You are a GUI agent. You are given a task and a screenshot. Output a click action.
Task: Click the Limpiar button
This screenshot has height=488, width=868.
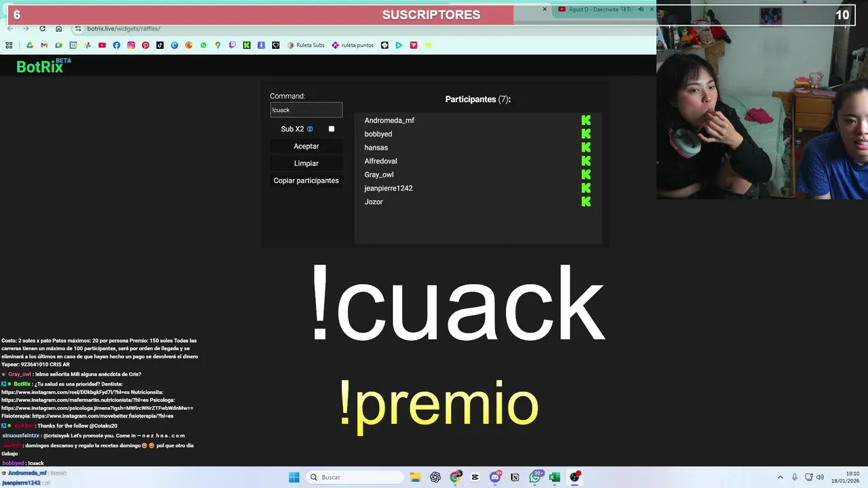pyautogui.click(x=306, y=163)
